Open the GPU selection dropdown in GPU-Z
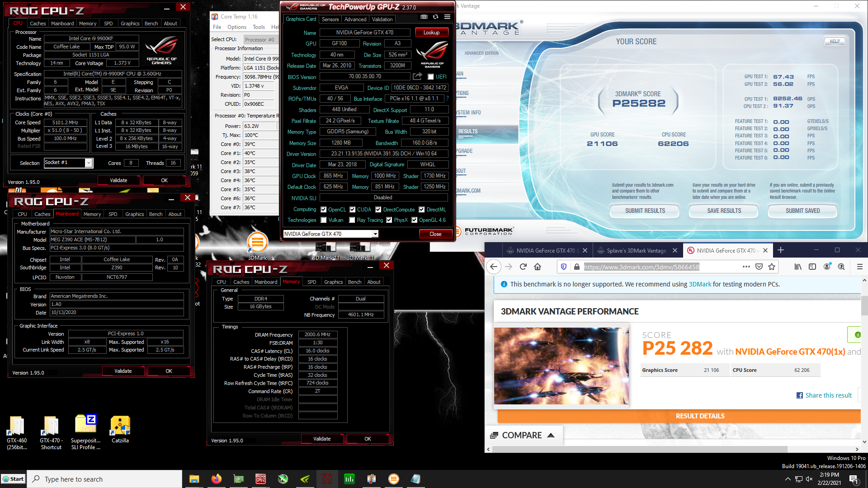The height and width of the screenshot is (488, 868). (375, 234)
